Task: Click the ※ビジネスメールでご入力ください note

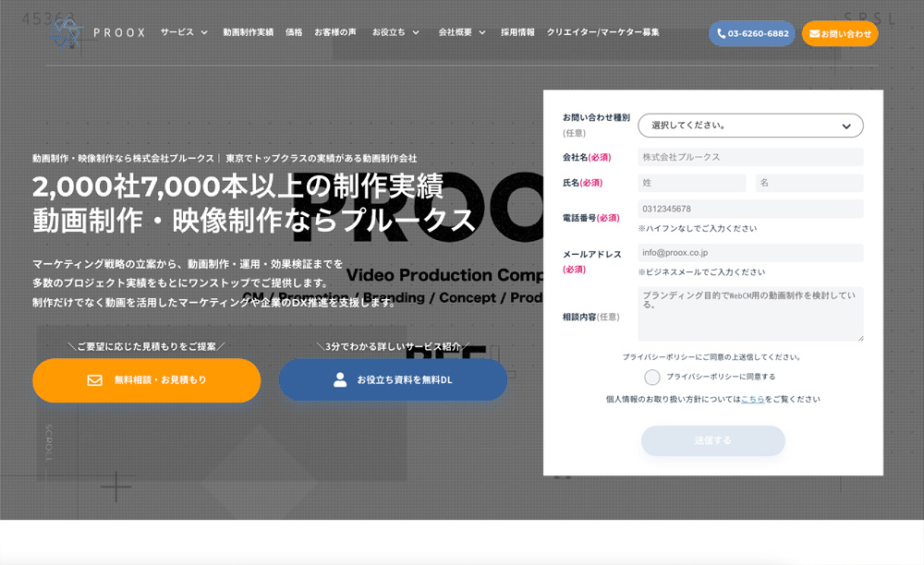Action: (x=702, y=272)
